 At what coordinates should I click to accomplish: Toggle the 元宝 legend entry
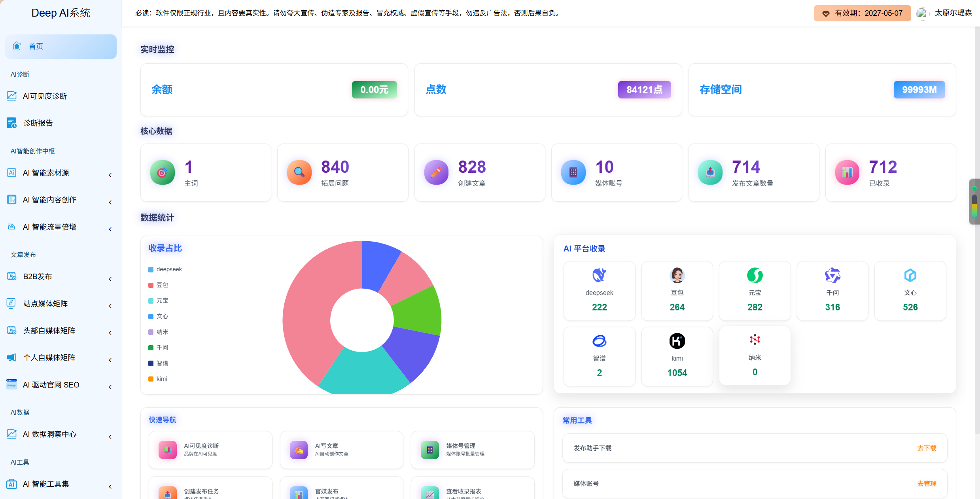[x=158, y=301]
